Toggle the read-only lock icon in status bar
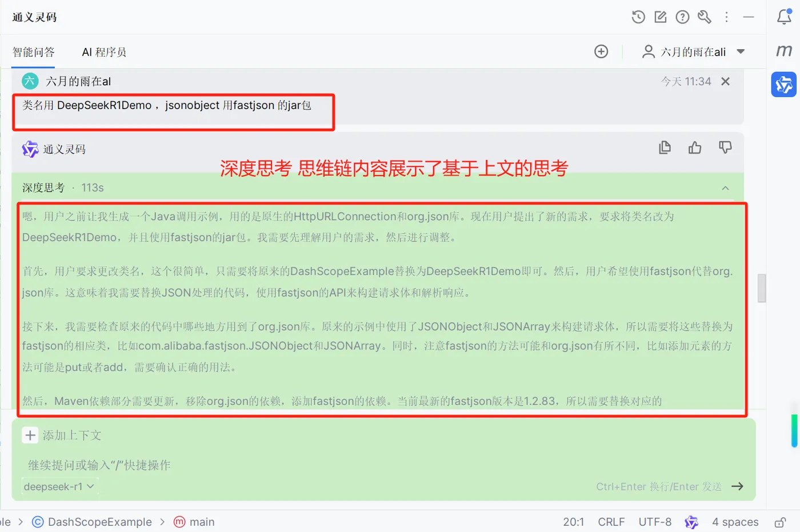800x532 pixels. click(780, 522)
